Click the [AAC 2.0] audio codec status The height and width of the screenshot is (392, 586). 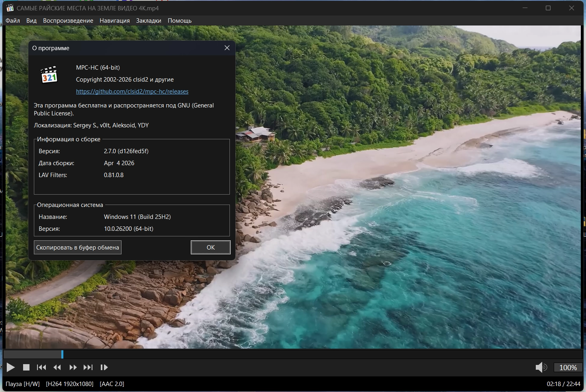pos(112,384)
